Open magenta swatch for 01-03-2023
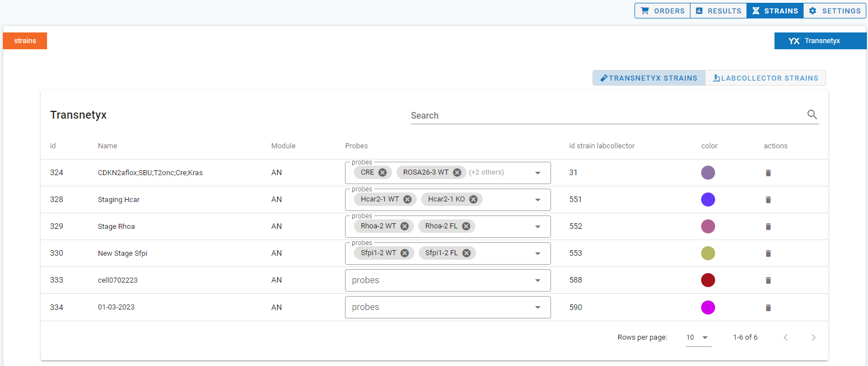Image resolution: width=868 pixels, height=366 pixels. 708,308
